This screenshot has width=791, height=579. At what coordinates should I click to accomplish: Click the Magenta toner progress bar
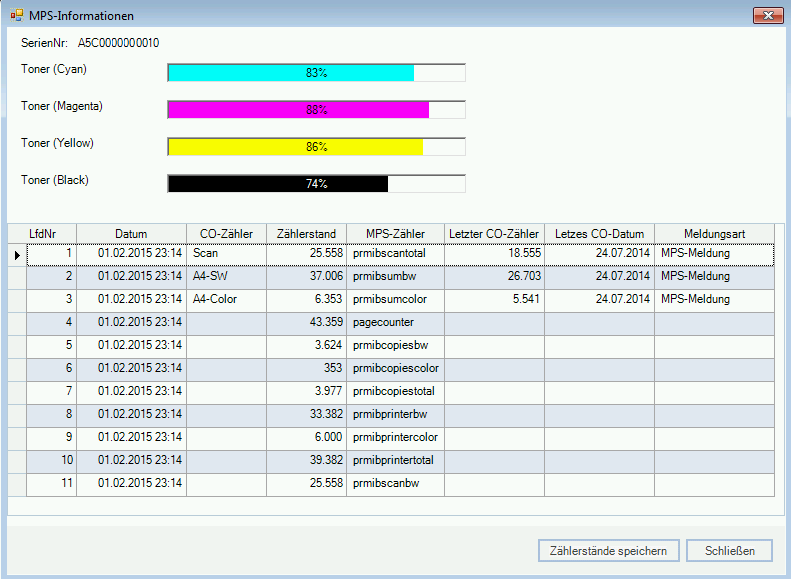pos(316,110)
